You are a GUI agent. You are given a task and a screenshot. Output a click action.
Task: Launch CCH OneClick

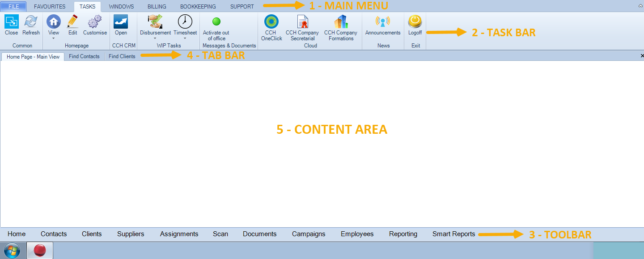271,21
